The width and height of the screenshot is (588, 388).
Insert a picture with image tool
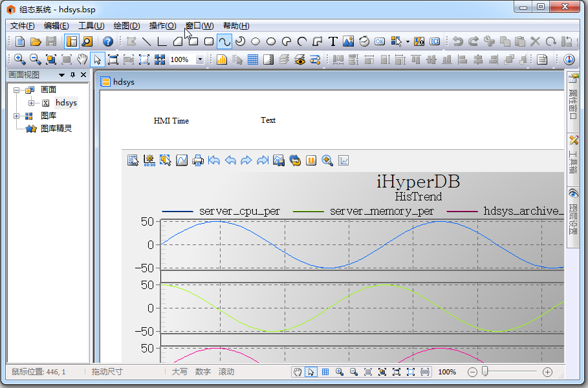click(x=349, y=41)
